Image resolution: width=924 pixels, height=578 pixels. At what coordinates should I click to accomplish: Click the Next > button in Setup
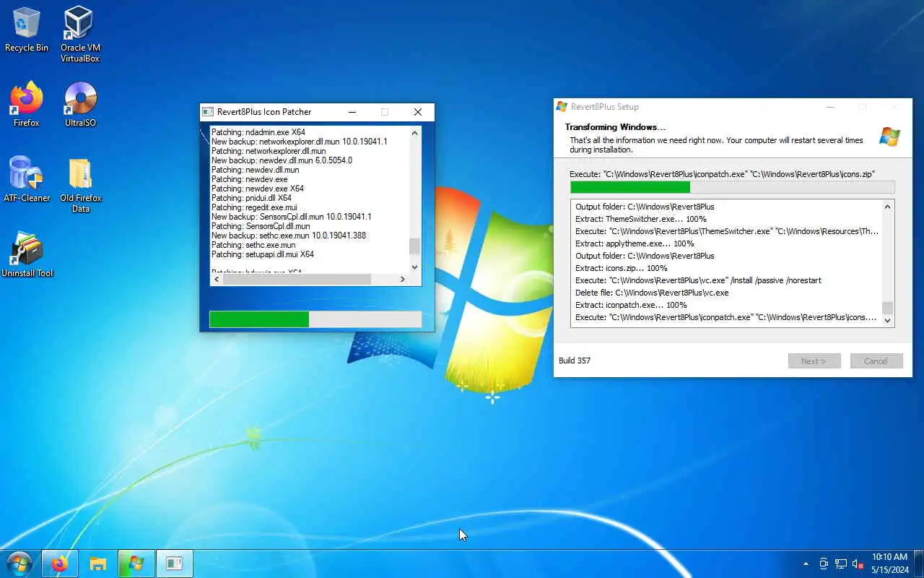point(814,361)
